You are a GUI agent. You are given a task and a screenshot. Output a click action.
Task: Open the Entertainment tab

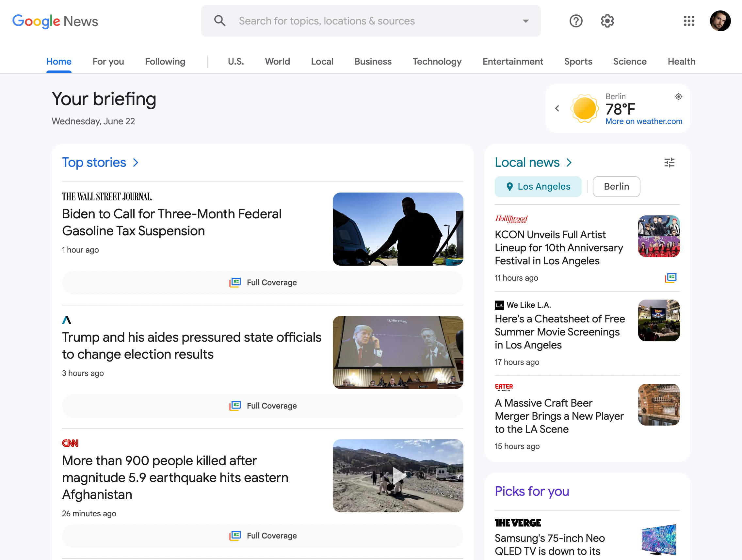tap(512, 61)
